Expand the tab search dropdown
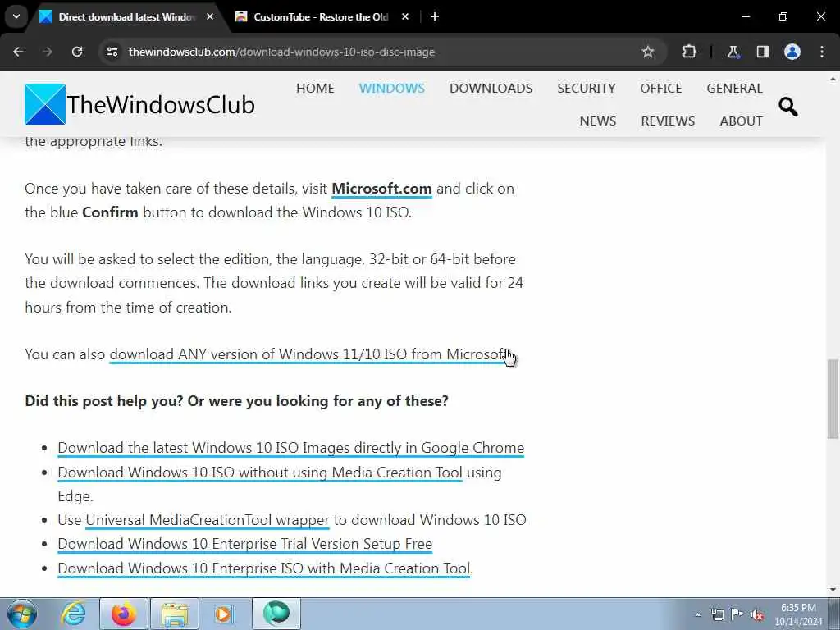Viewport: 840px width, 630px height. [16, 16]
